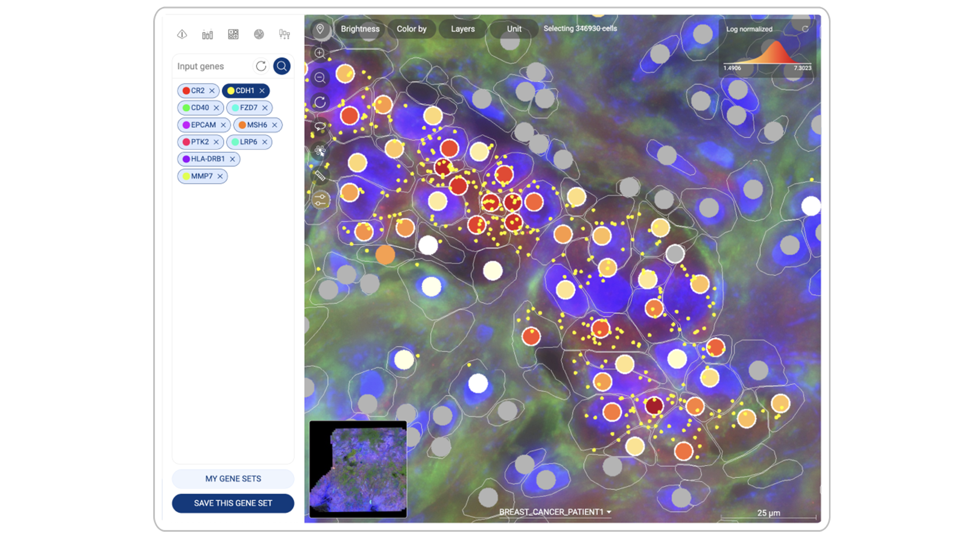This screenshot has width=980, height=535.
Task: Click the tissue overview minimap
Action: tap(358, 470)
